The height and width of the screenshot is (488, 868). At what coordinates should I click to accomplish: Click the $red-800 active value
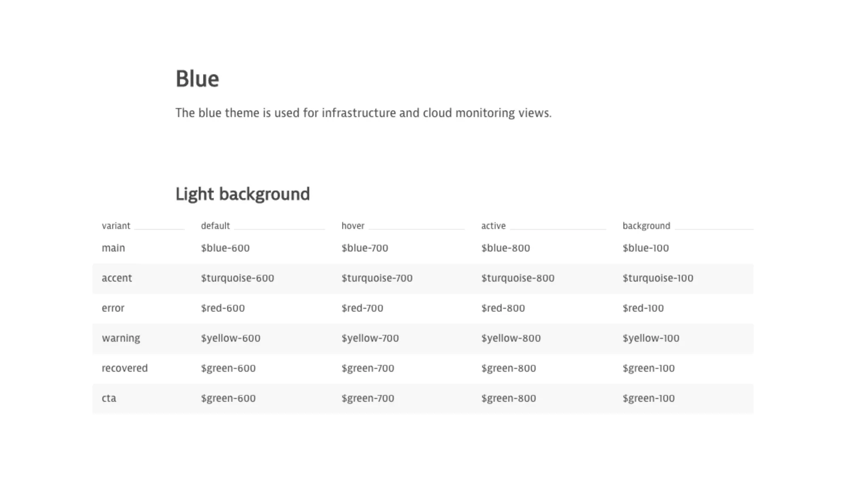tap(503, 308)
